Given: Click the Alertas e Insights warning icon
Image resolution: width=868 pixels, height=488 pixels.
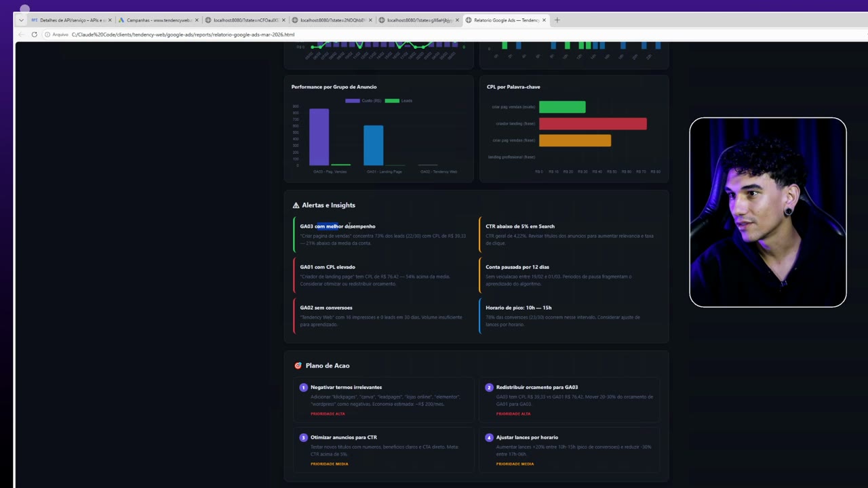Looking at the screenshot, I should click(x=296, y=205).
